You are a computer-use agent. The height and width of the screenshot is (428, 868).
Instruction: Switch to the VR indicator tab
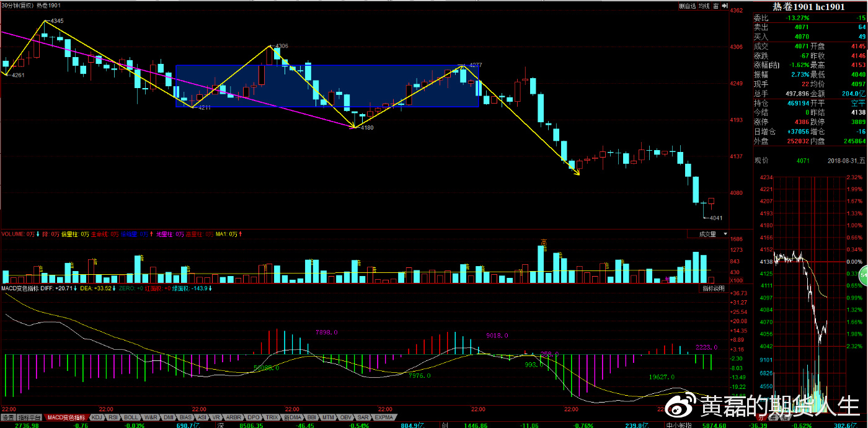(217, 417)
